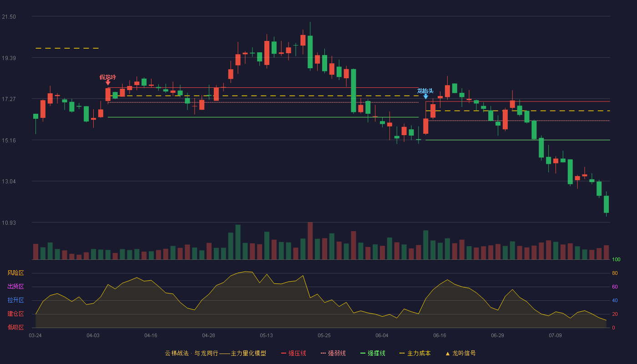Click the blue 40 indicator scale value
This screenshot has height=364, width=637.
tap(615, 301)
